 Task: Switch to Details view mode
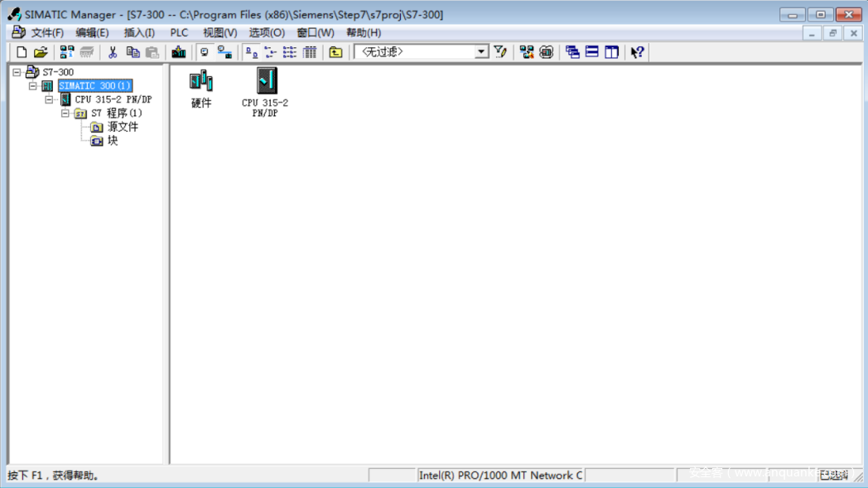[x=310, y=52]
